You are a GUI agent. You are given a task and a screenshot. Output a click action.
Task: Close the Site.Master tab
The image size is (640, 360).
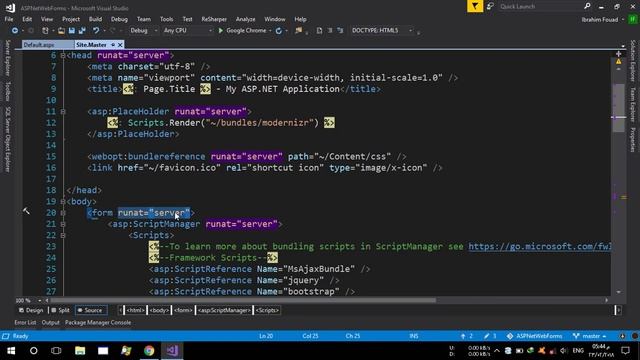(x=120, y=44)
